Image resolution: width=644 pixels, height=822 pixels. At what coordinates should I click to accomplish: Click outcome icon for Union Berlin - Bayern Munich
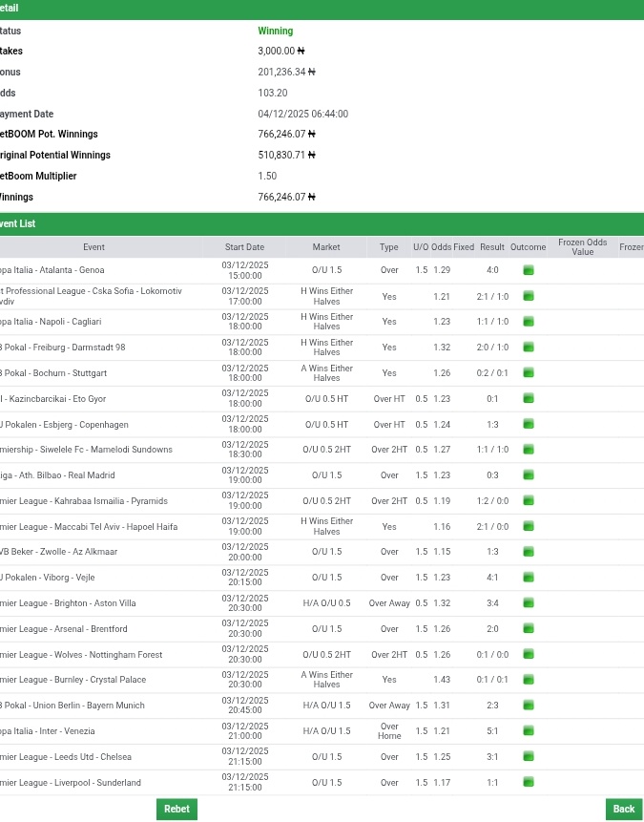tap(529, 706)
